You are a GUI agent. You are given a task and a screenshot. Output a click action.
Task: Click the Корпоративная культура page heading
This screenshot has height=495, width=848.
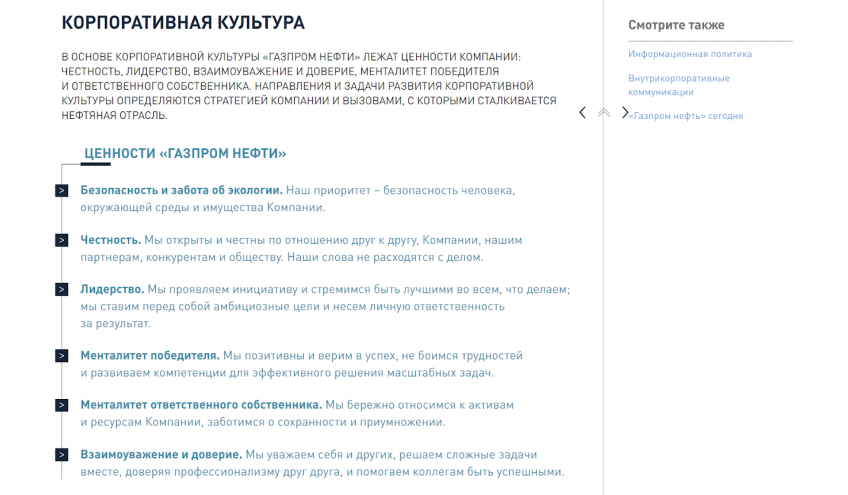[x=183, y=23]
